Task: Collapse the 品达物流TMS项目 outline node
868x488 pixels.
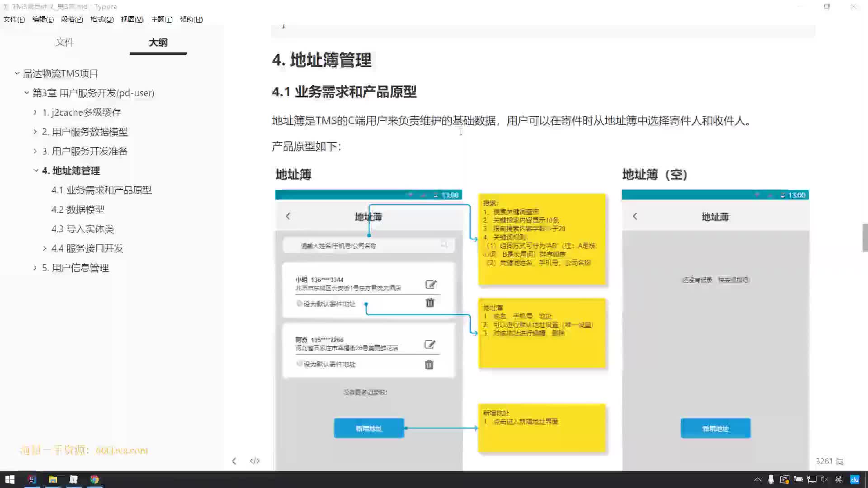Action: pyautogui.click(x=17, y=73)
